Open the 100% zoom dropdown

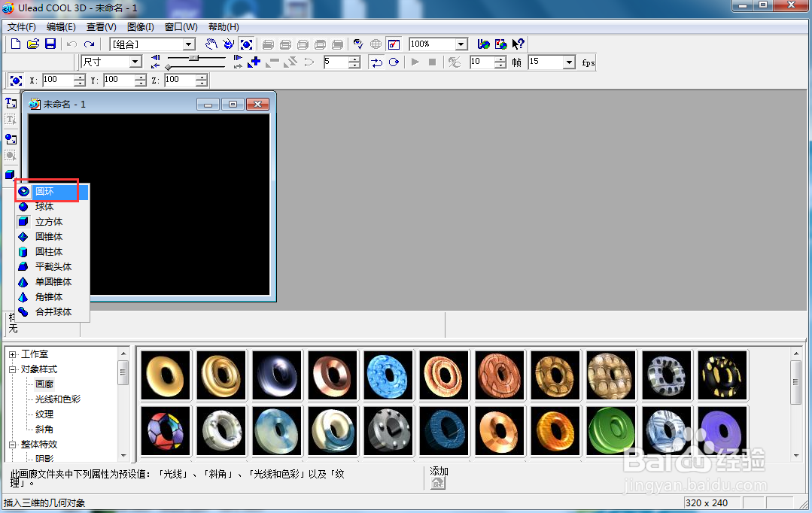tap(461, 44)
